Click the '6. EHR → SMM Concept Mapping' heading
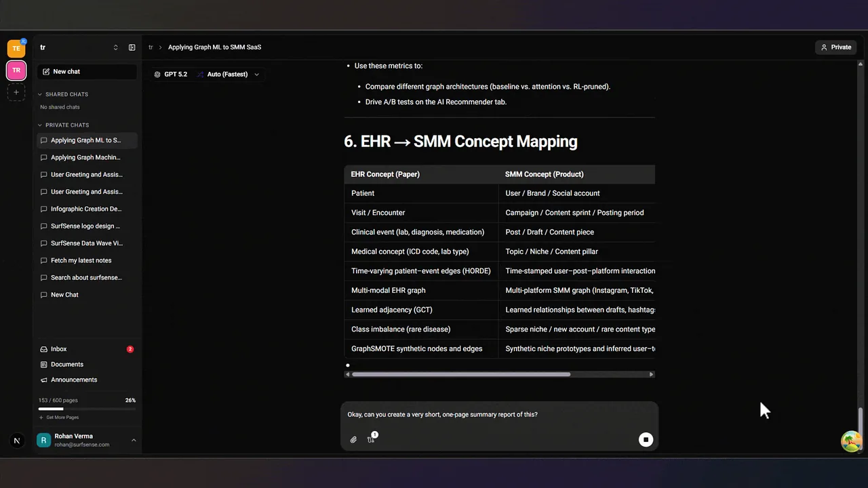Image resolution: width=868 pixels, height=488 pixels. [460, 142]
